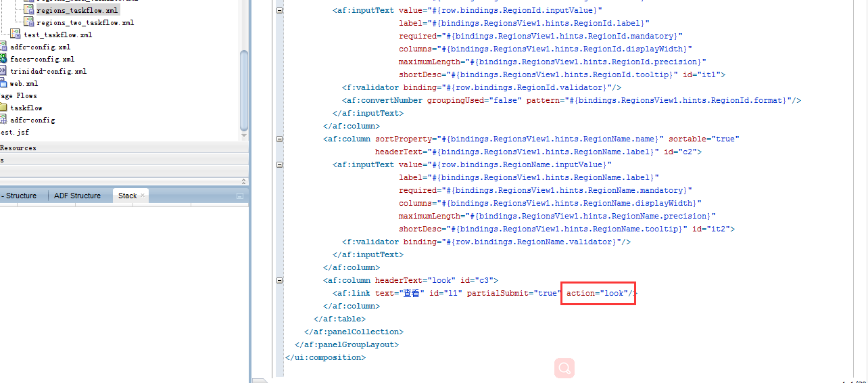Image resolution: width=868 pixels, height=383 pixels.
Task: Collapse the RegionId af:inputText code block
Action: (x=280, y=10)
